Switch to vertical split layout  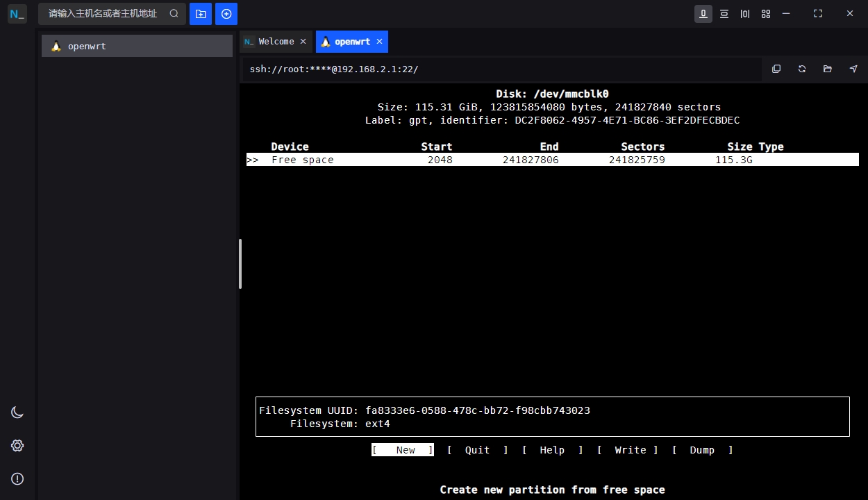click(x=745, y=14)
